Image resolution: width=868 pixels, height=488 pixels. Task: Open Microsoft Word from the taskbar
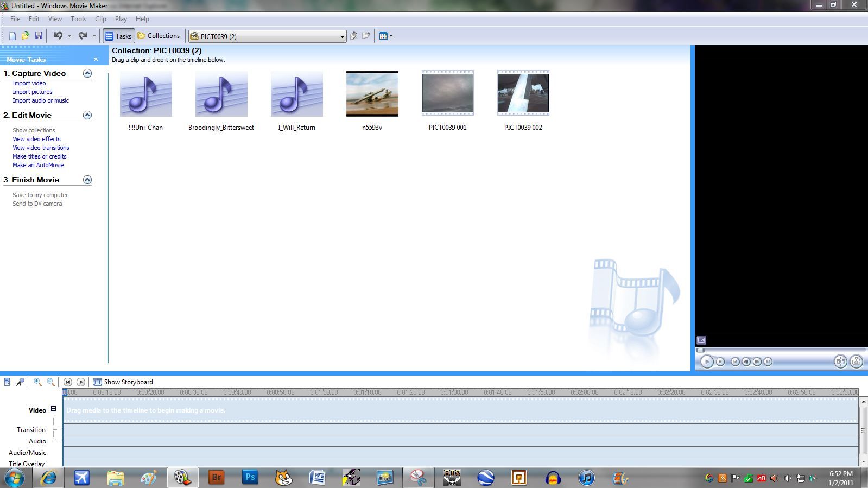(x=317, y=478)
